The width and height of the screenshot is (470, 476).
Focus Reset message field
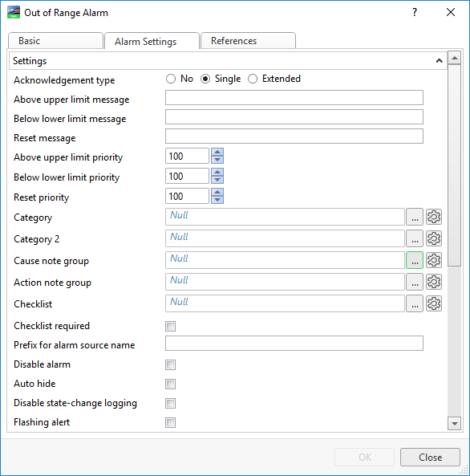pos(294,136)
